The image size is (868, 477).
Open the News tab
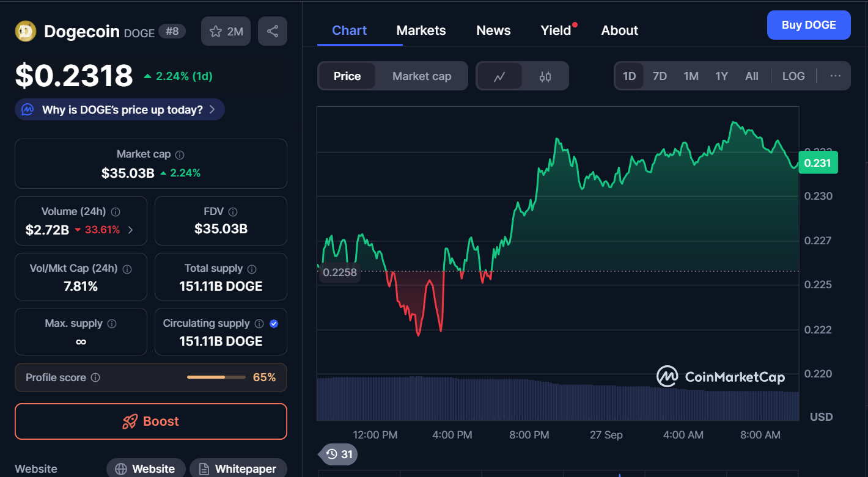tap(493, 31)
